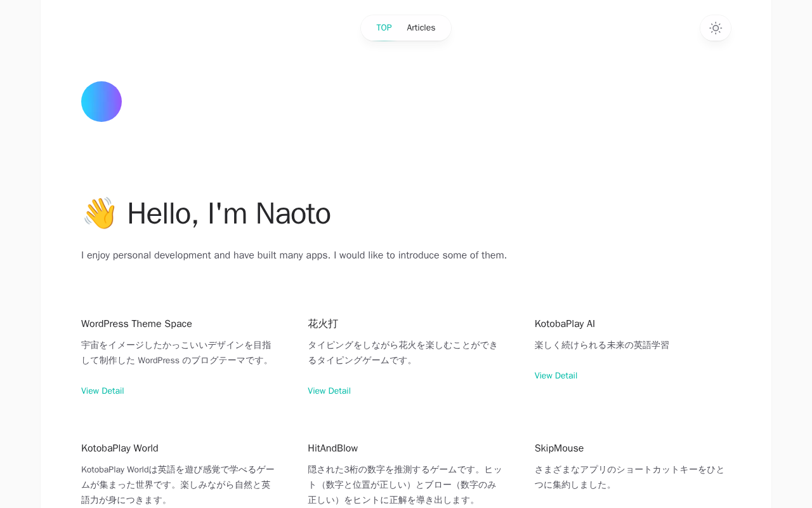Click the SkipMouse description text

coord(629,477)
